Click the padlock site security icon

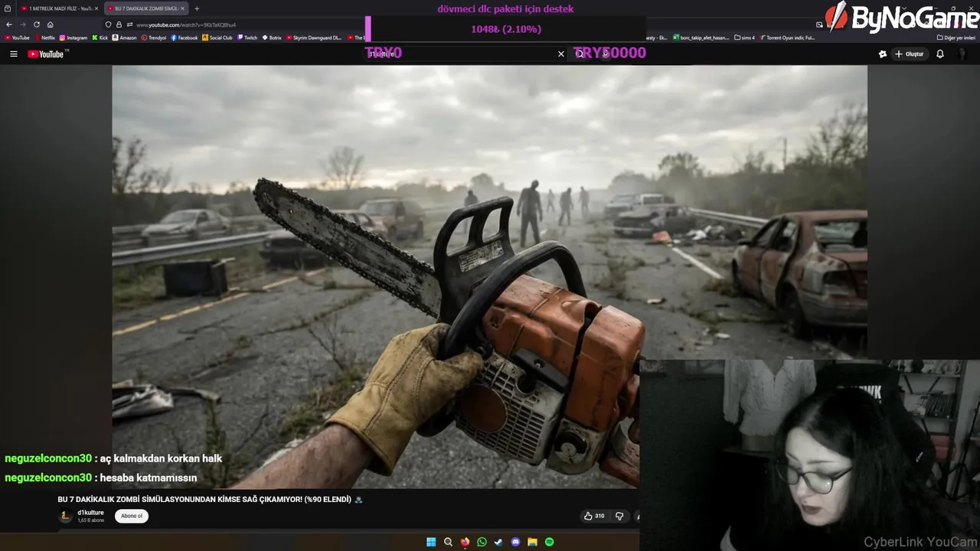click(119, 24)
